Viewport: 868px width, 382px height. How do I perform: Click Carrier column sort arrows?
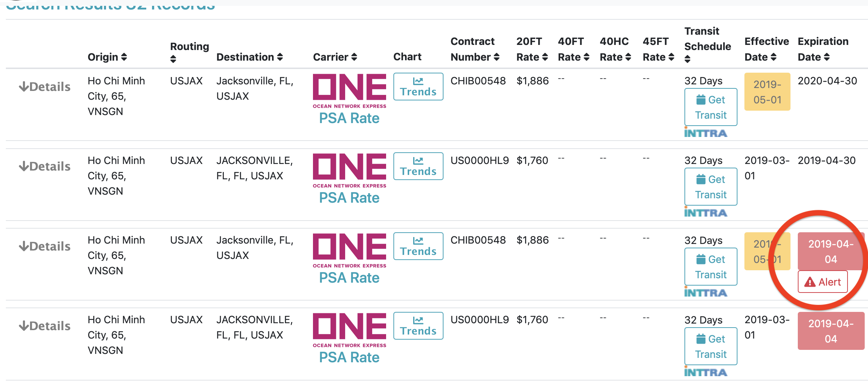point(354,57)
